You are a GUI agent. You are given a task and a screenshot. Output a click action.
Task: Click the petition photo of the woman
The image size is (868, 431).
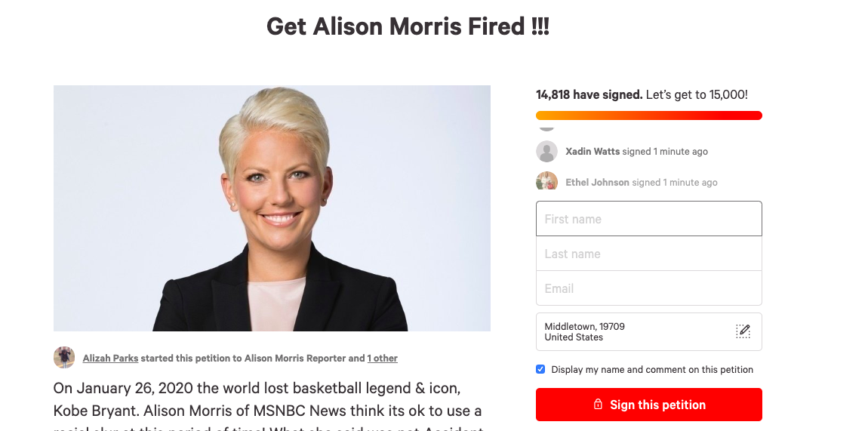pos(272,208)
